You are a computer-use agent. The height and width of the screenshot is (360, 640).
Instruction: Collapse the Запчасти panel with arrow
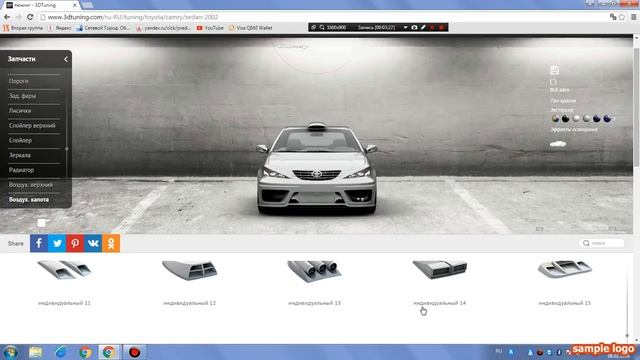point(66,59)
